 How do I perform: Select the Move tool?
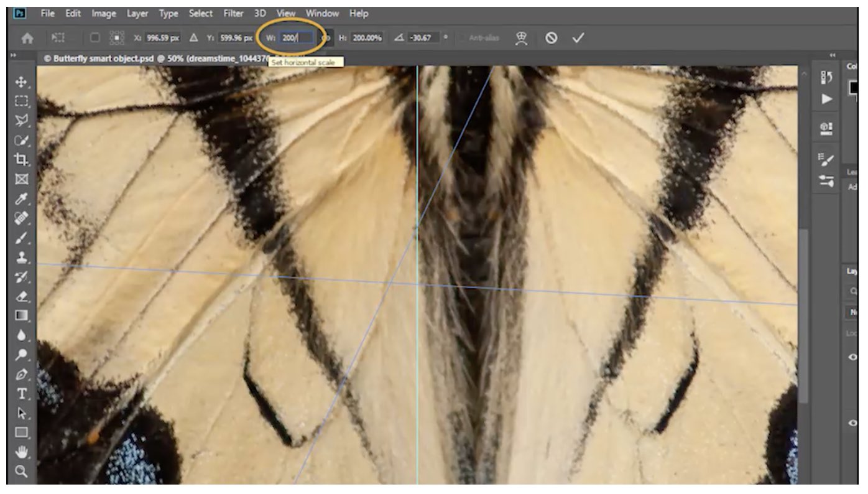pos(22,82)
